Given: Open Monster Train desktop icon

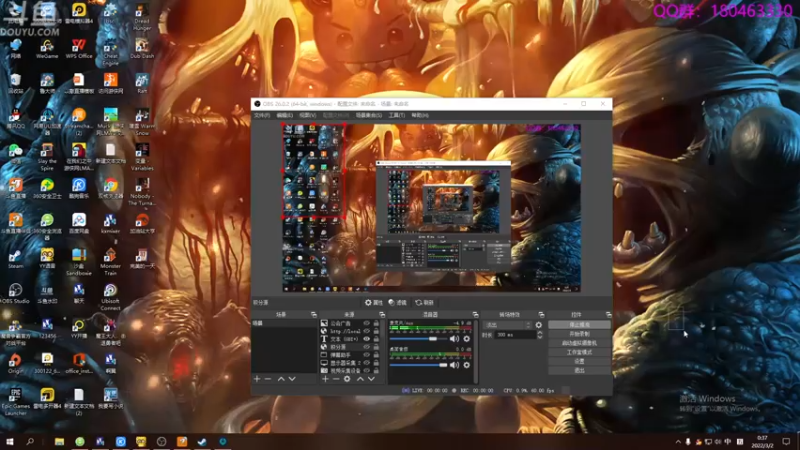Looking at the screenshot, I should point(110,262).
